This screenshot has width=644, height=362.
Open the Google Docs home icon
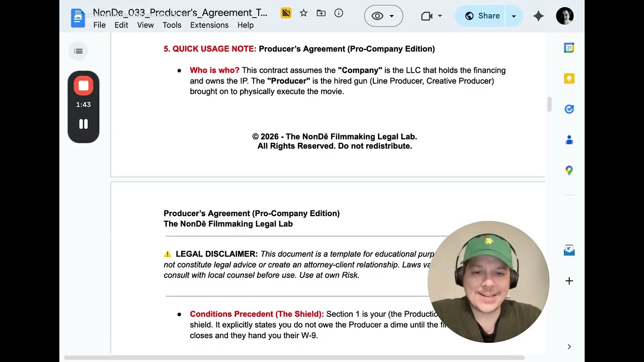pyautogui.click(x=78, y=18)
